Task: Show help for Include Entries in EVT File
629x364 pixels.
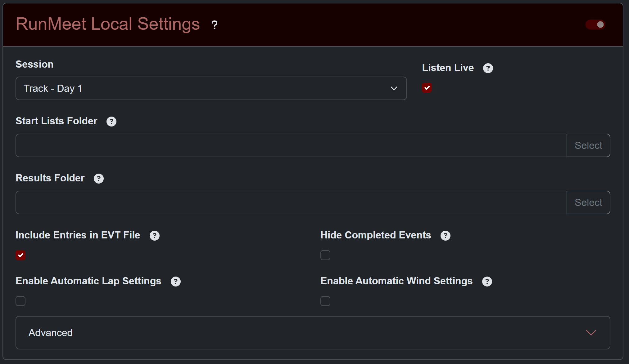Action: [154, 236]
